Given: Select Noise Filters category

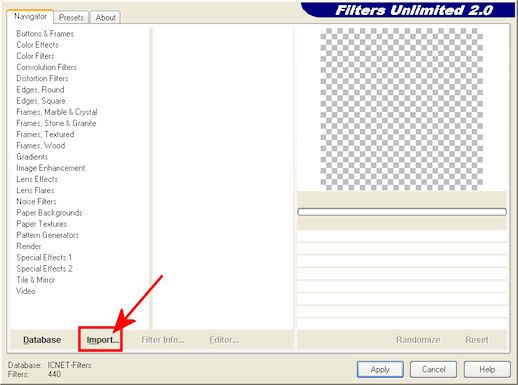Looking at the screenshot, I should [x=36, y=201].
